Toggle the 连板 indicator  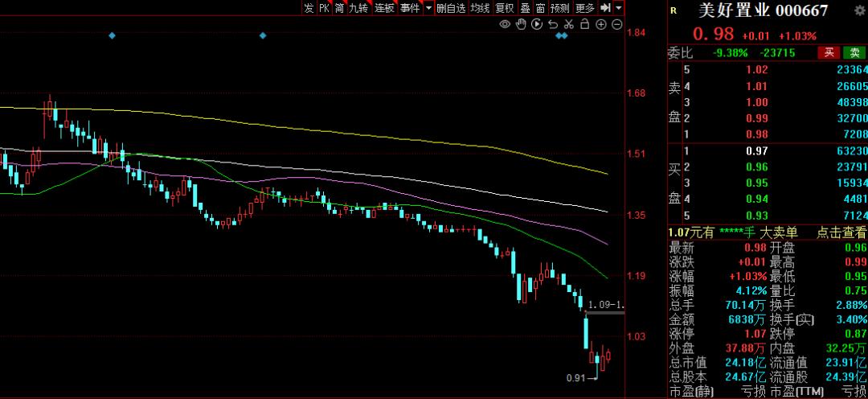(x=384, y=8)
